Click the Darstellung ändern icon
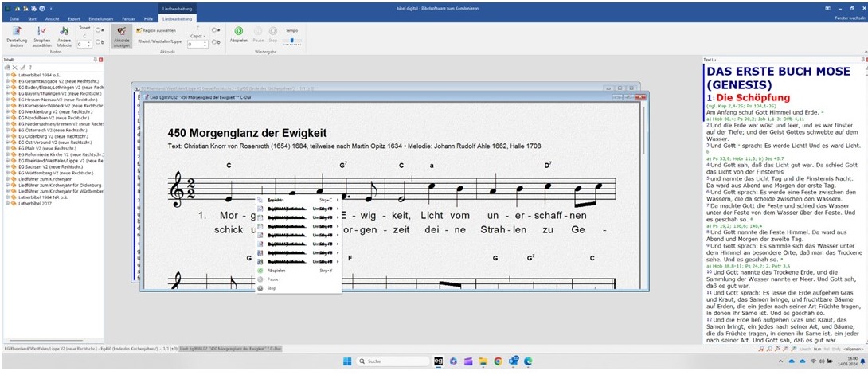Screen dimensions: 868x375 click(x=16, y=33)
